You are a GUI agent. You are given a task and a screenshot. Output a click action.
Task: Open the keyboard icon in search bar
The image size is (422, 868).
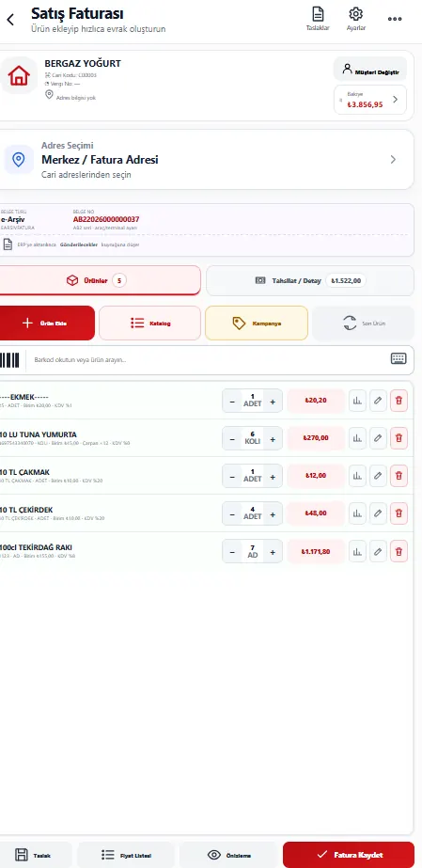click(399, 358)
